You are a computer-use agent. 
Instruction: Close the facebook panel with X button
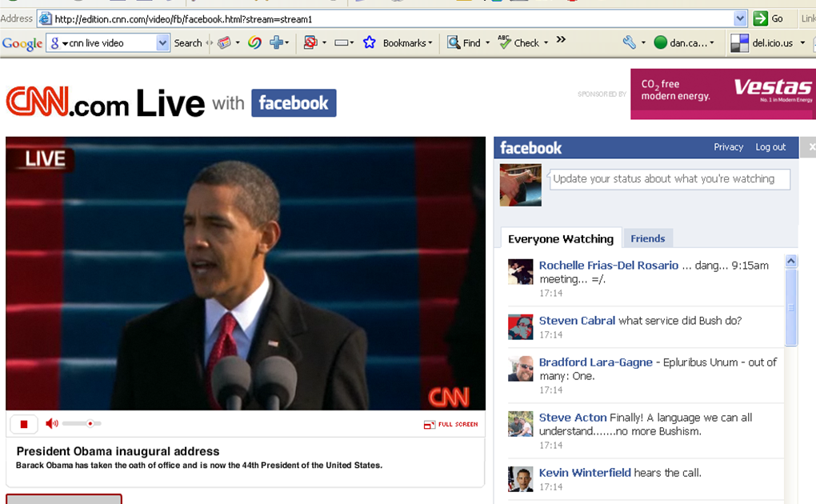(810, 147)
